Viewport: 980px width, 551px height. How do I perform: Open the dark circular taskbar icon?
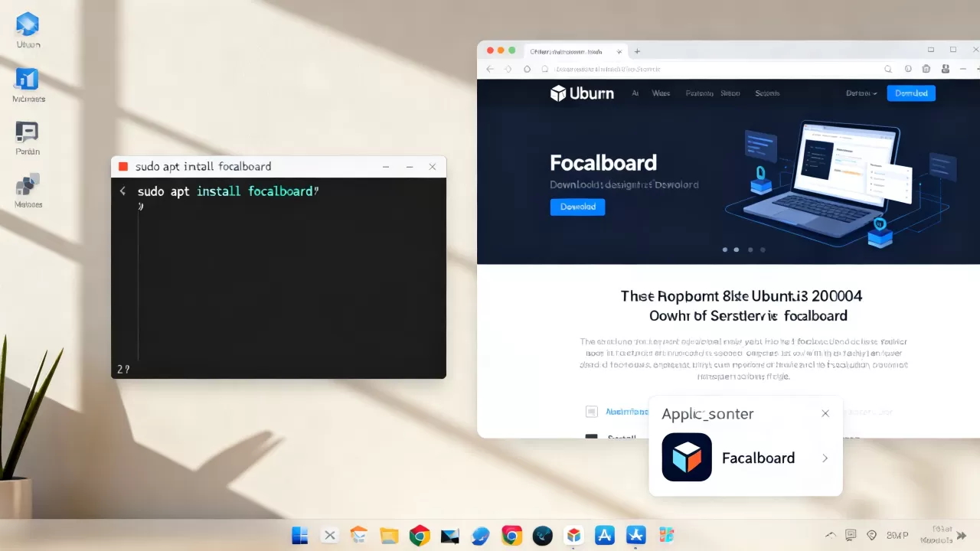coord(543,536)
